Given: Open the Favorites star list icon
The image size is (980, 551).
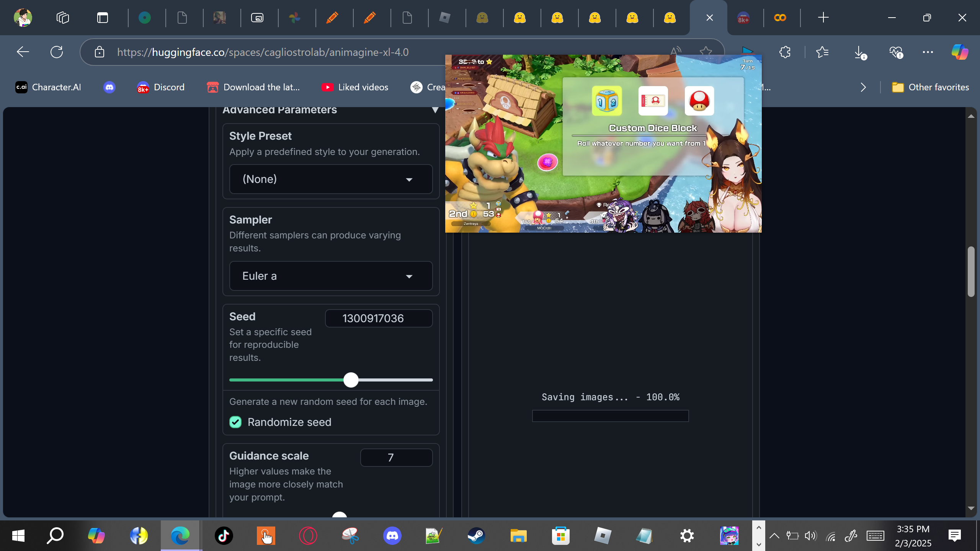Looking at the screenshot, I should 822,52.
